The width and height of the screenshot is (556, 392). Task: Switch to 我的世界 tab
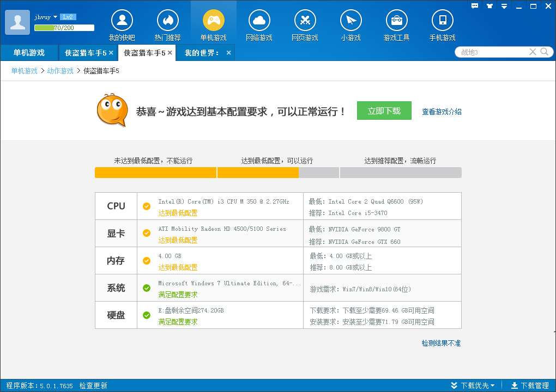coord(202,53)
